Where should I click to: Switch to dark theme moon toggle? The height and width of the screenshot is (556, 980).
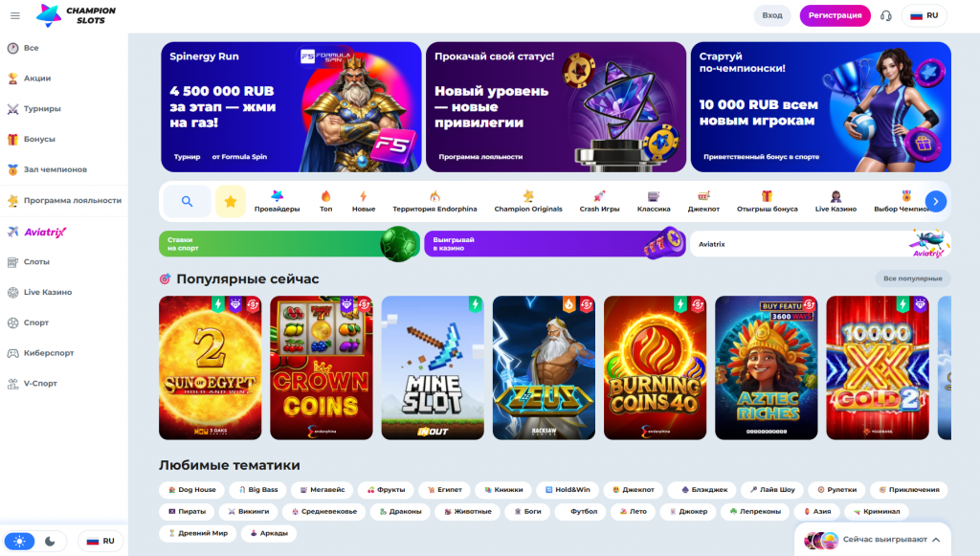[50, 541]
